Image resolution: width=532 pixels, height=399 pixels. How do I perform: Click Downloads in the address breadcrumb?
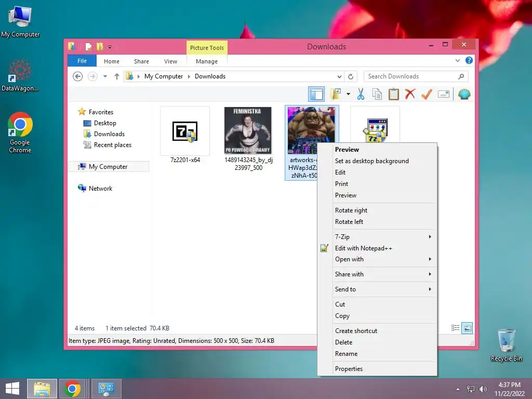click(210, 76)
